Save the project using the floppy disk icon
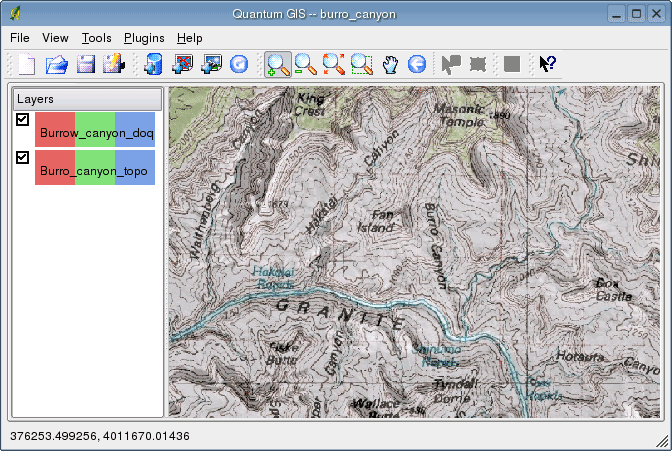 coord(85,65)
